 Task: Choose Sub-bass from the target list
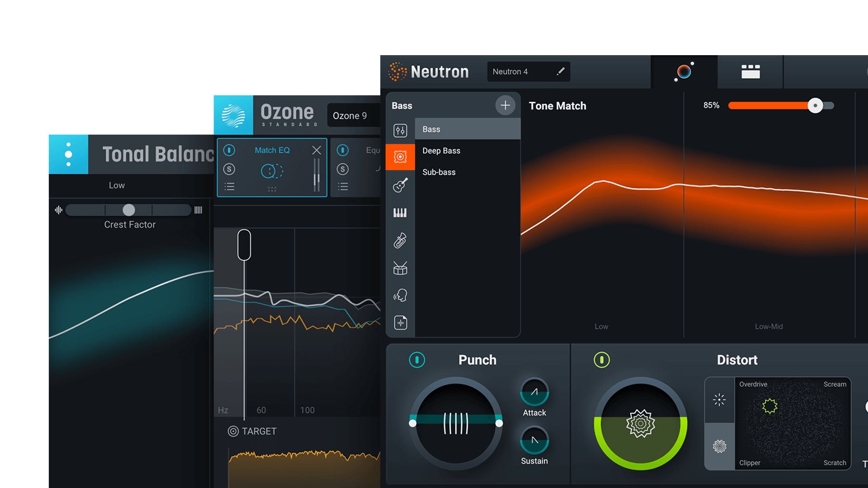click(x=468, y=172)
